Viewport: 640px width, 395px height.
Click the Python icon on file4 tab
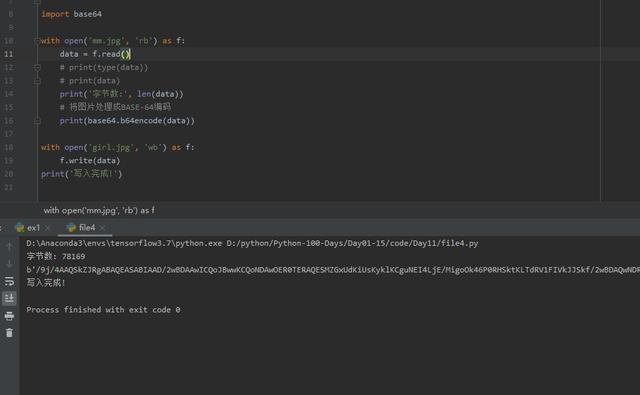tap(71, 228)
